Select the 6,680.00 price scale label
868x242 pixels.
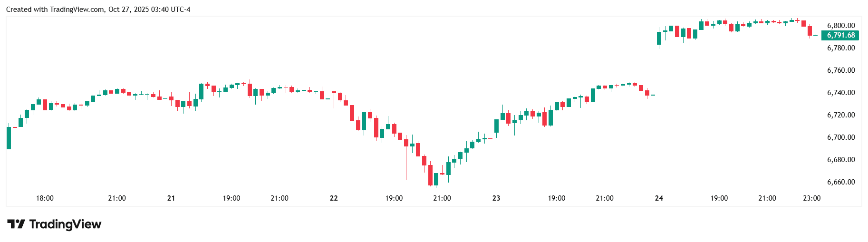click(841, 160)
